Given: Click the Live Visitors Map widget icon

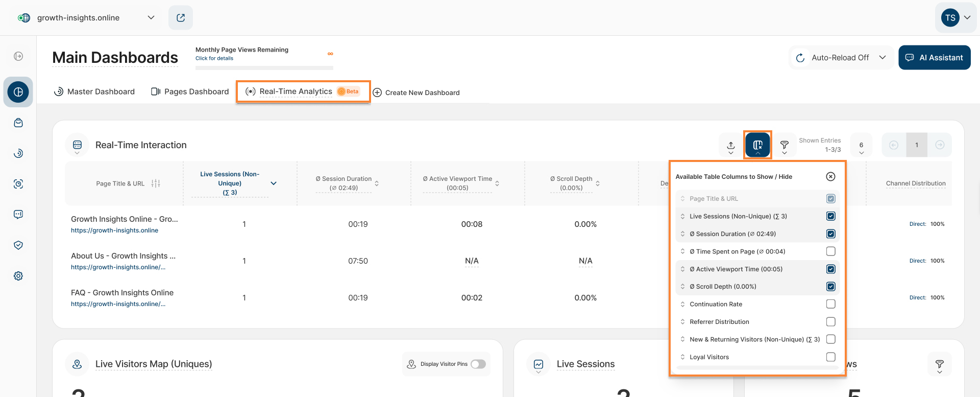Looking at the screenshot, I should 77,364.
